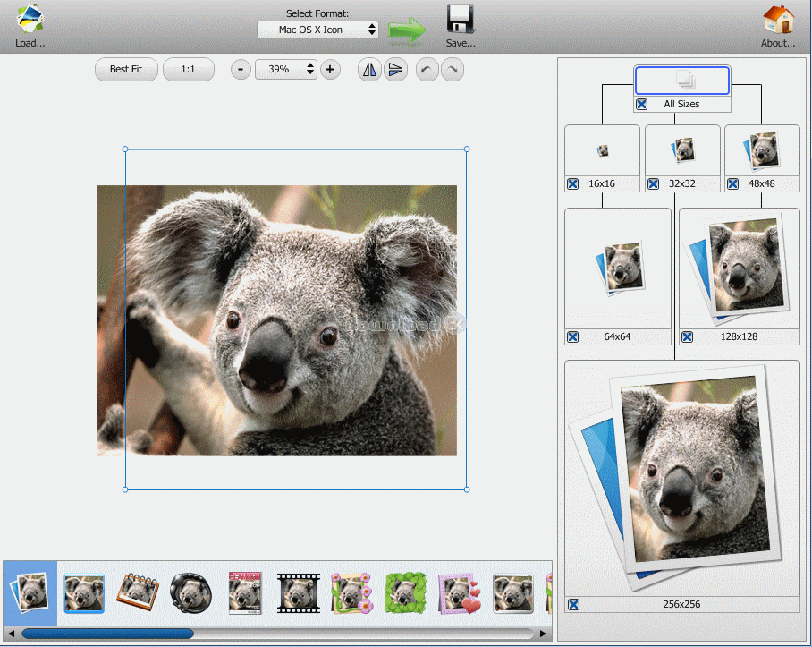Choose the green leaves frame style
Screen dimensions: 812x647
coord(406,593)
